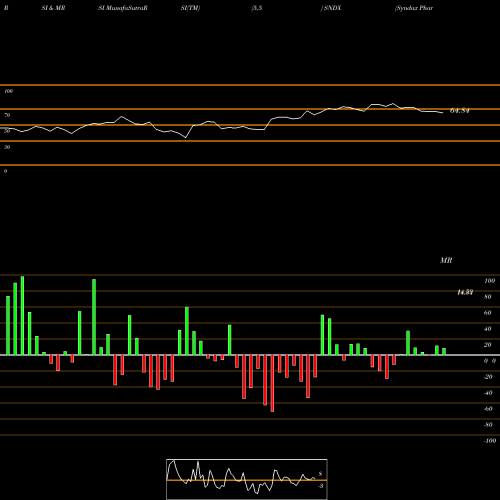Click the RSI axis label '30'
This screenshot has width=500, height=500.
click(7, 147)
